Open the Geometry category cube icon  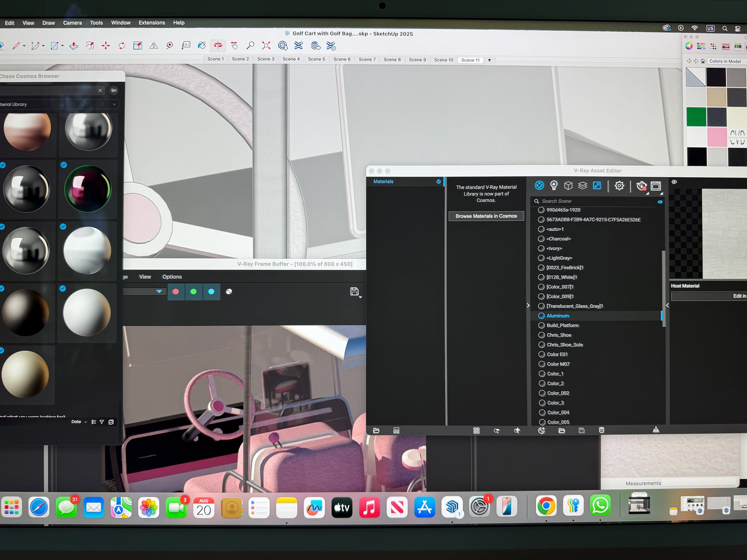pyautogui.click(x=568, y=185)
